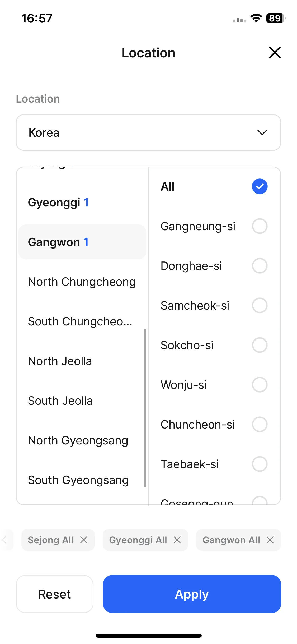Remove the Gyeonggi All chip
The width and height of the screenshot is (297, 644).
[177, 540]
